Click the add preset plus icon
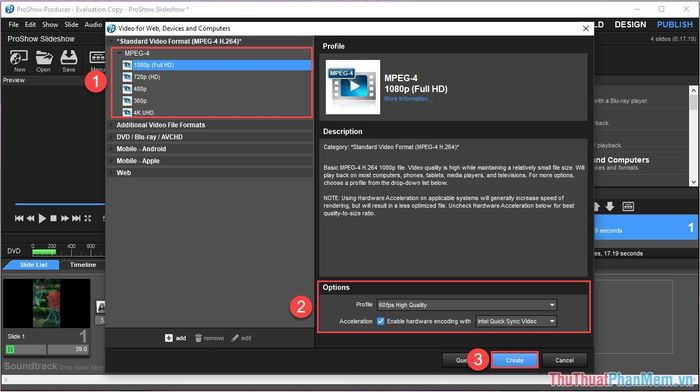The height and width of the screenshot is (392, 700). [169, 338]
